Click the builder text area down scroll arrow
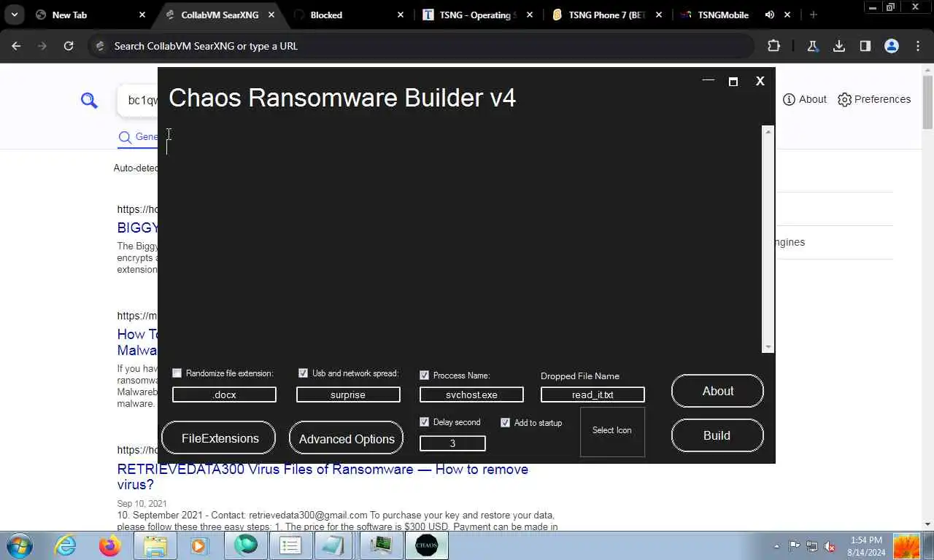Viewport: 934px width, 560px height. pos(768,348)
